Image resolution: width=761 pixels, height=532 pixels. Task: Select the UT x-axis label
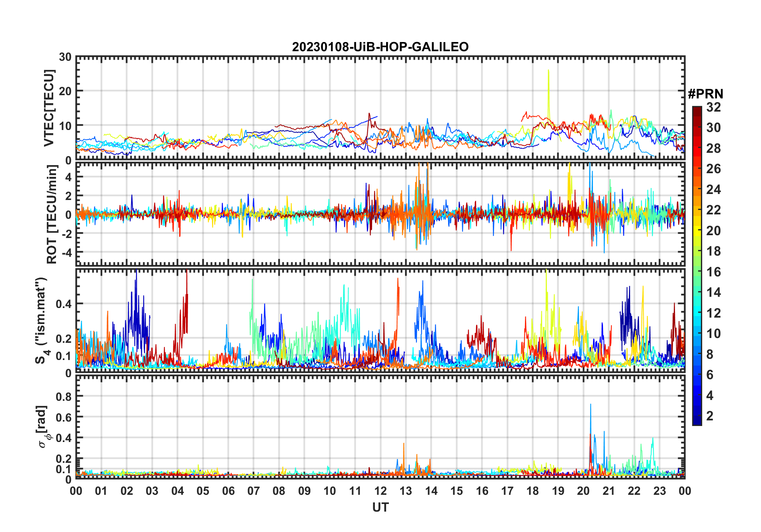point(380,508)
